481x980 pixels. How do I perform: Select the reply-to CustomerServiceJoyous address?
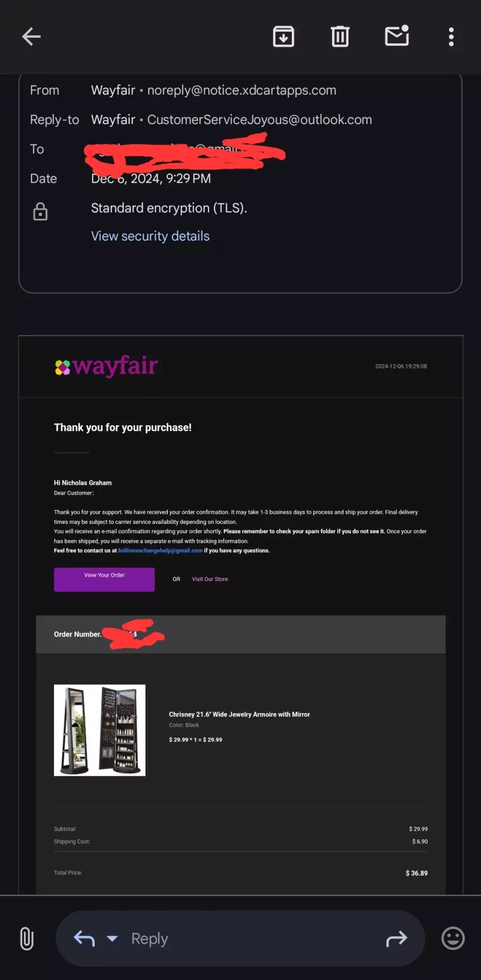click(x=260, y=120)
